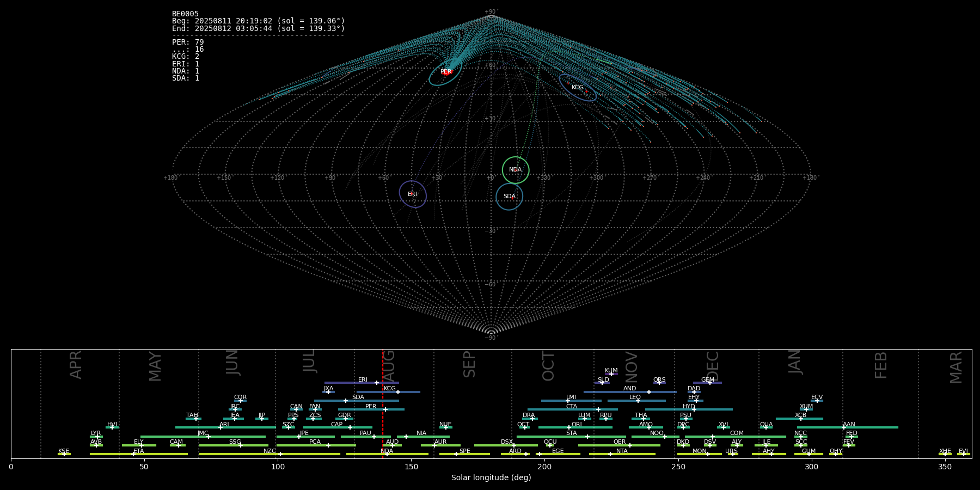Click the NDA activity bar in the timeline
The image size is (980, 490).
tap(387, 454)
